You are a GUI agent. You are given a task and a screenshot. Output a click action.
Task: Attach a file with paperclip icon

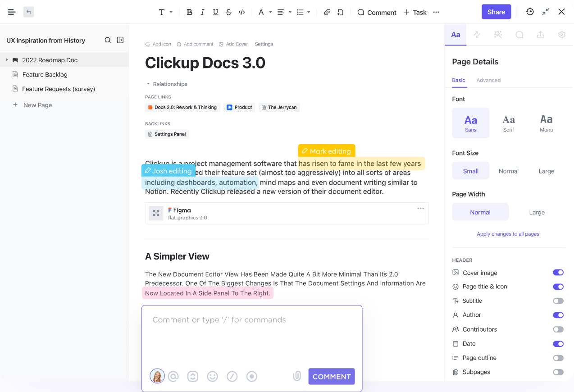297,376
